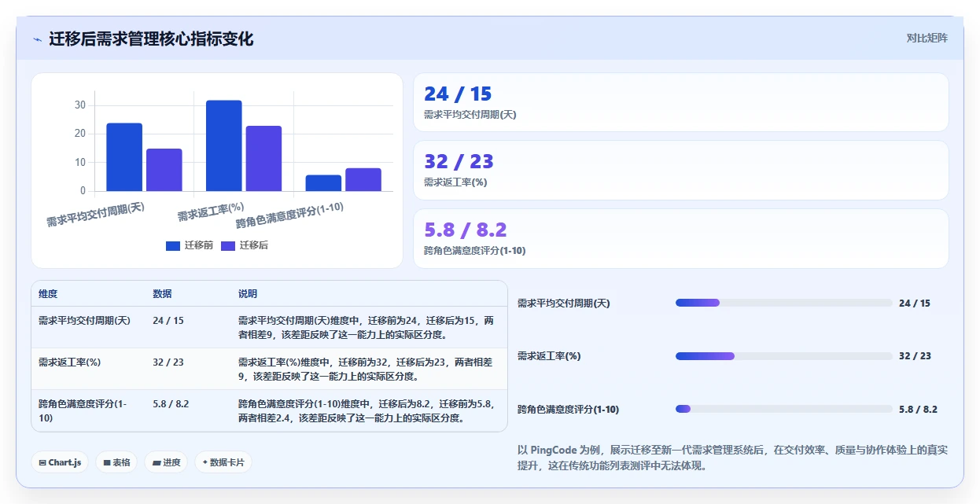Viewport: 980px width, 504px height.
Task: Click the 迁移前 bar for 需求平均交付周期
Action: point(124,157)
